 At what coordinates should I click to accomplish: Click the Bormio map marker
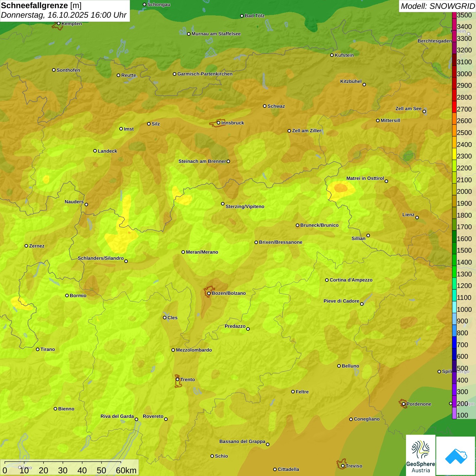click(67, 295)
